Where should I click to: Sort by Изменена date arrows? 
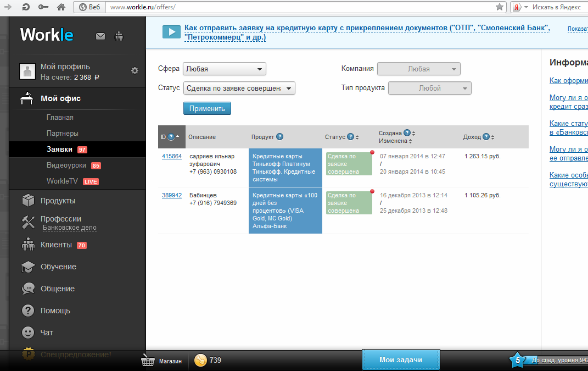[410, 141]
